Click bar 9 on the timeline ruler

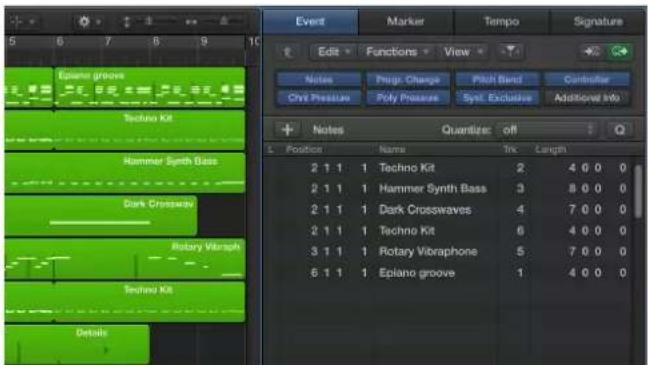coord(204,41)
